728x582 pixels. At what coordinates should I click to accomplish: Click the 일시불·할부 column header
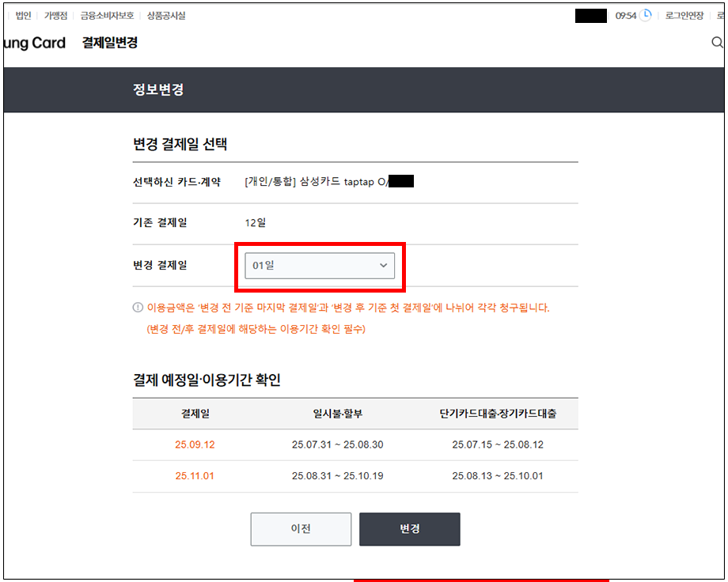337,414
